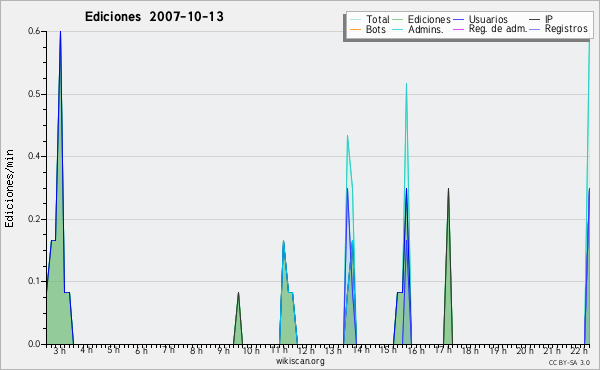600x370 pixels.
Task: Click the "10 h" x-axis label
Action: coord(251,350)
